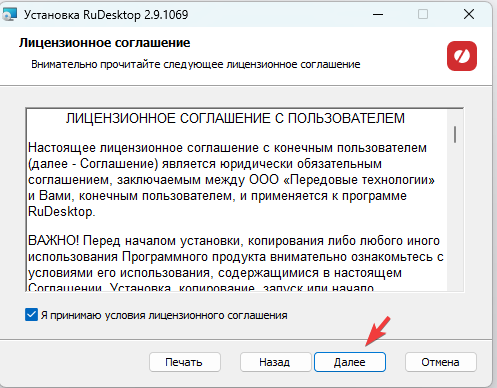Click the text Внимательно прочитайте следующее лицензионное соглашение
This screenshot has height=388, width=497.
pyautogui.click(x=196, y=64)
